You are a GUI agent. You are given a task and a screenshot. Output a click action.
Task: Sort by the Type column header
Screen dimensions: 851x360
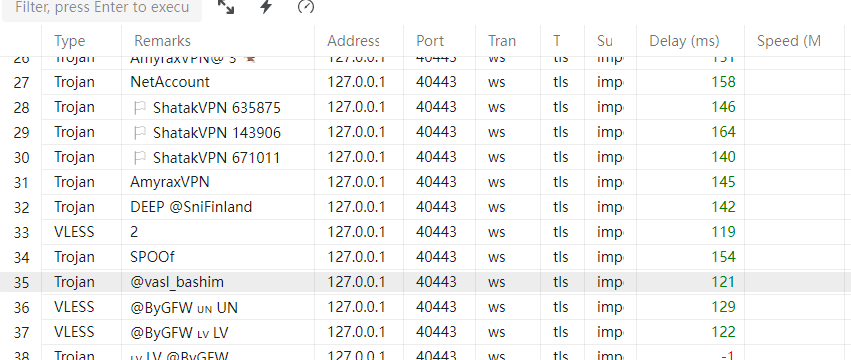[70, 41]
